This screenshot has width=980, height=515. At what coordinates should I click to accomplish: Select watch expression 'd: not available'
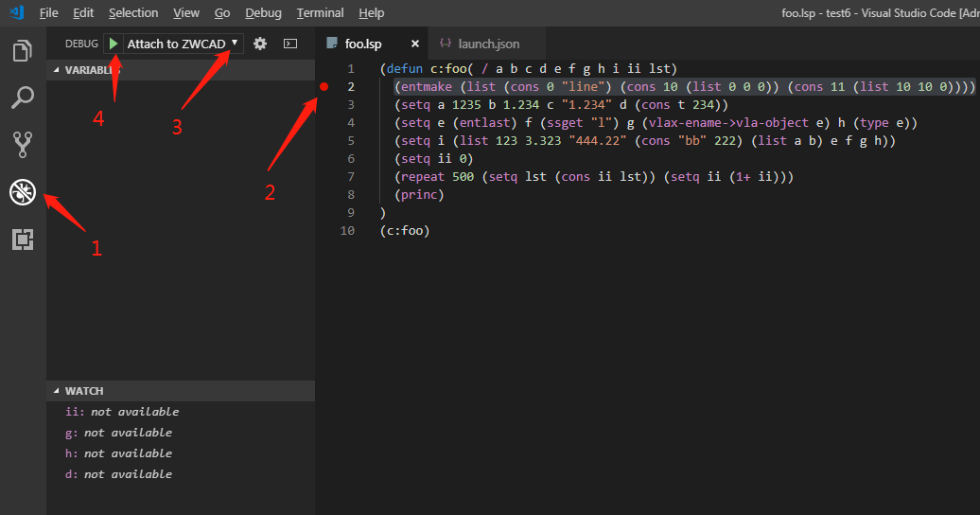[181, 473]
